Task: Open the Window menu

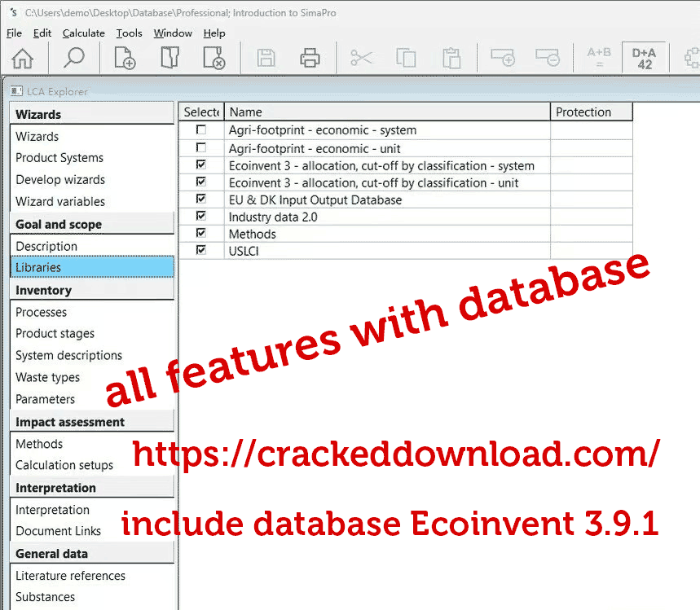Action: click(x=173, y=33)
